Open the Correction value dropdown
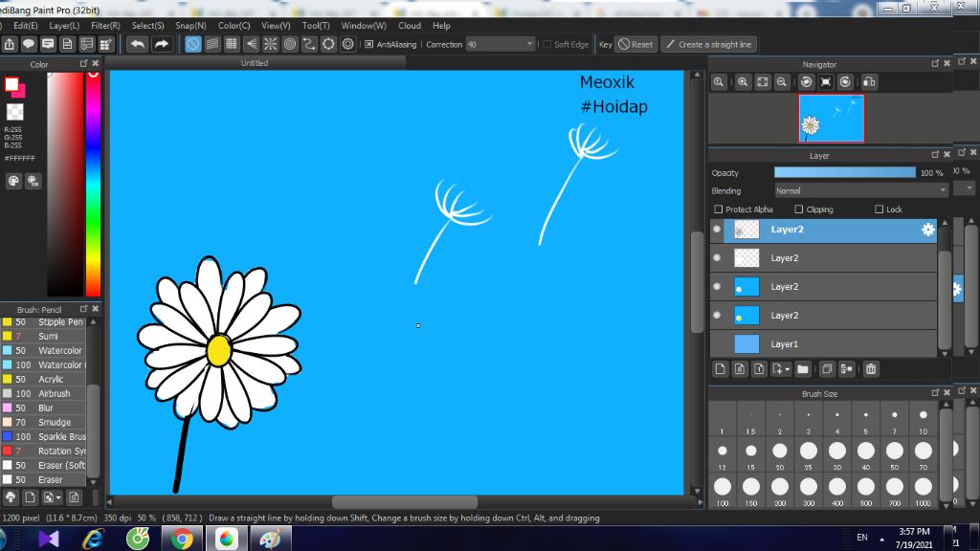The height and width of the screenshot is (551, 980). [529, 44]
